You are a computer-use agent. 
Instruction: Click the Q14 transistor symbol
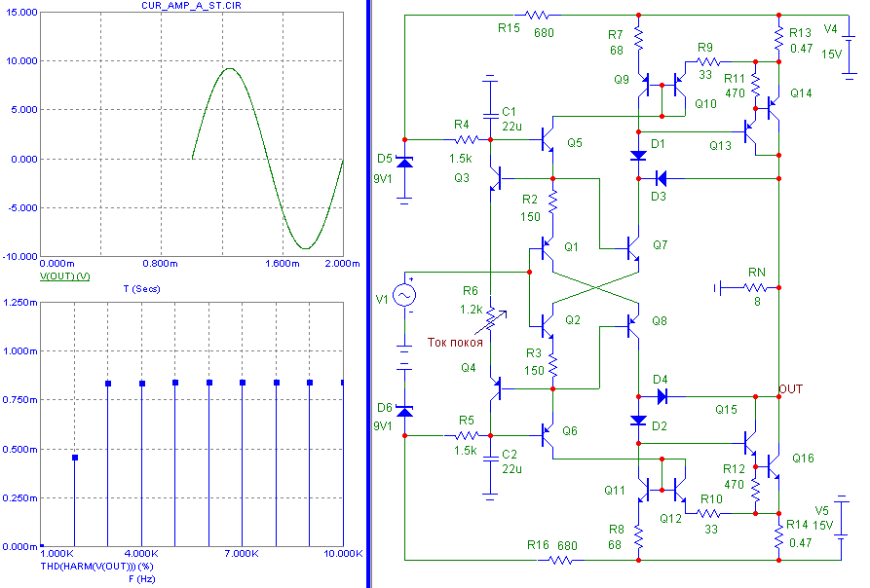pyautogui.click(x=773, y=108)
